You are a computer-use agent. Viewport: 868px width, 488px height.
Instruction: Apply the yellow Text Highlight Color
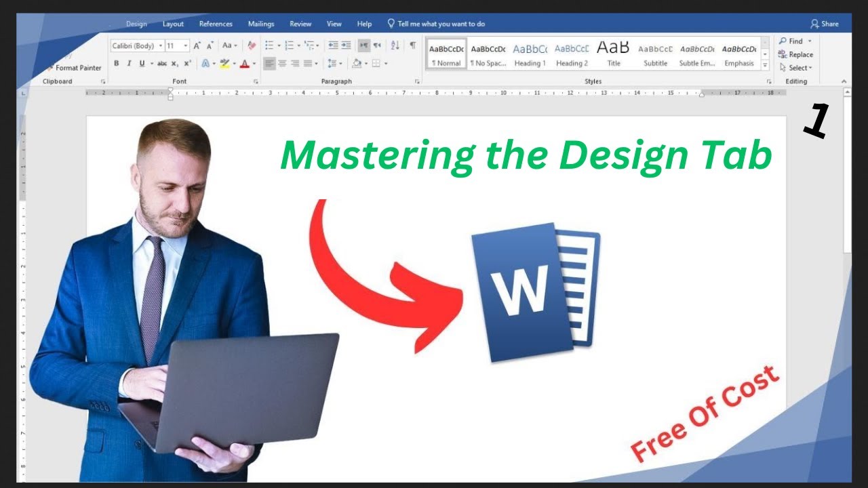click(224, 64)
